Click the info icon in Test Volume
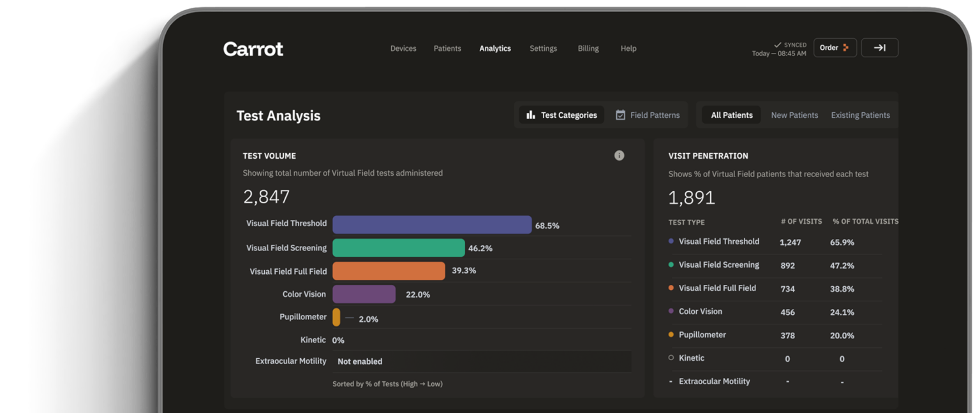Viewport: 980px width, 413px height. point(619,156)
